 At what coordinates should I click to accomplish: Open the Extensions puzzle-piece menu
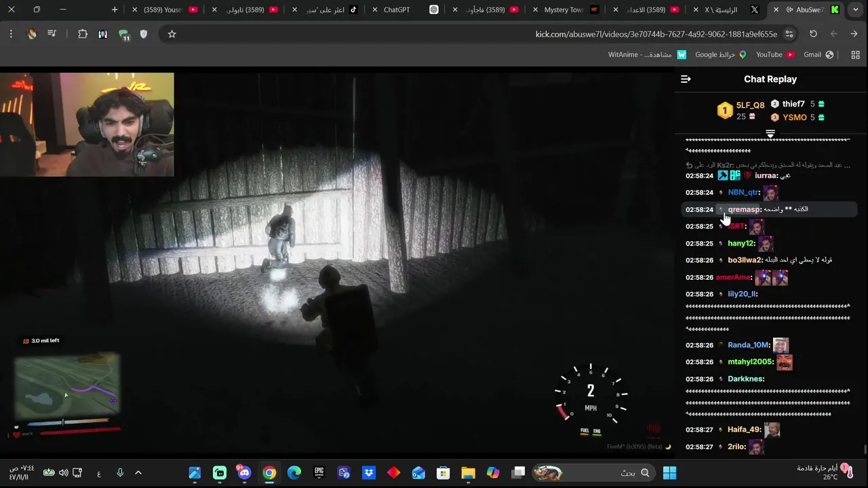(83, 34)
